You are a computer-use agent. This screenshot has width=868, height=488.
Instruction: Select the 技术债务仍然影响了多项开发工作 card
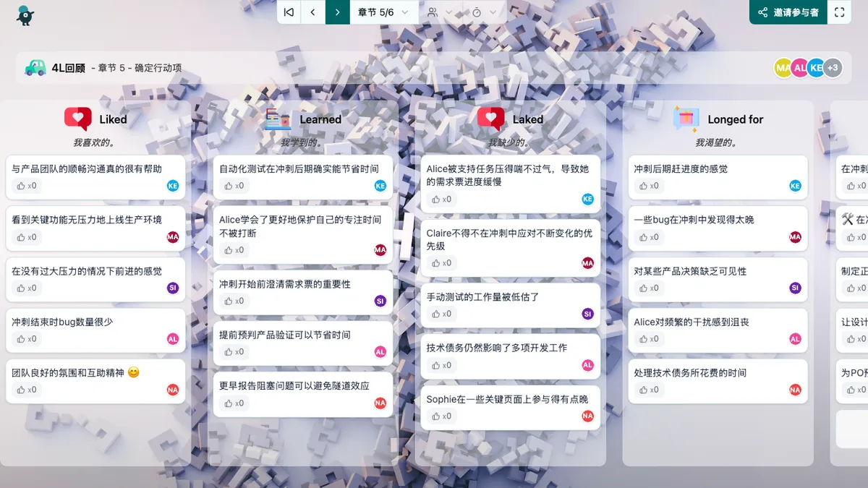506,348
